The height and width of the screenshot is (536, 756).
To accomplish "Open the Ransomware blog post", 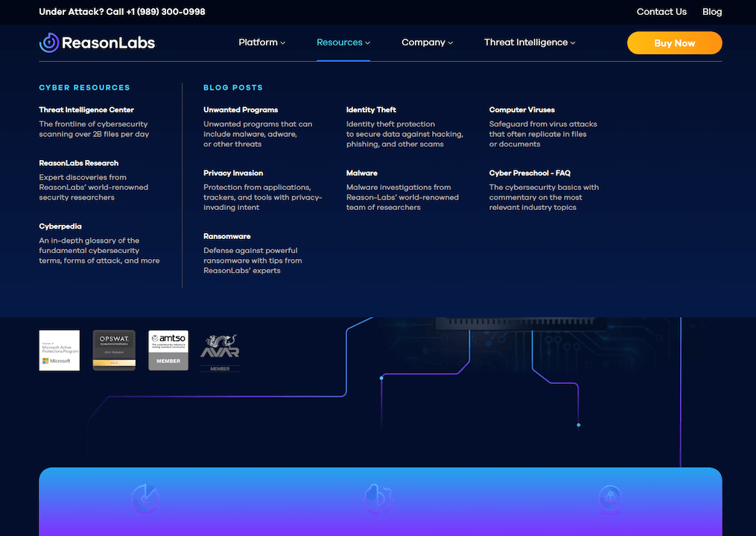I will pos(228,236).
